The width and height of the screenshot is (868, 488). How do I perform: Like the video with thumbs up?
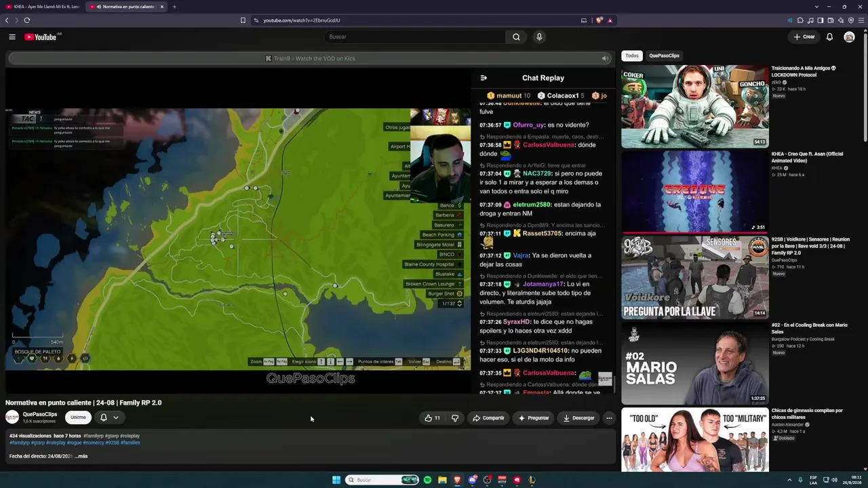pyautogui.click(x=432, y=418)
